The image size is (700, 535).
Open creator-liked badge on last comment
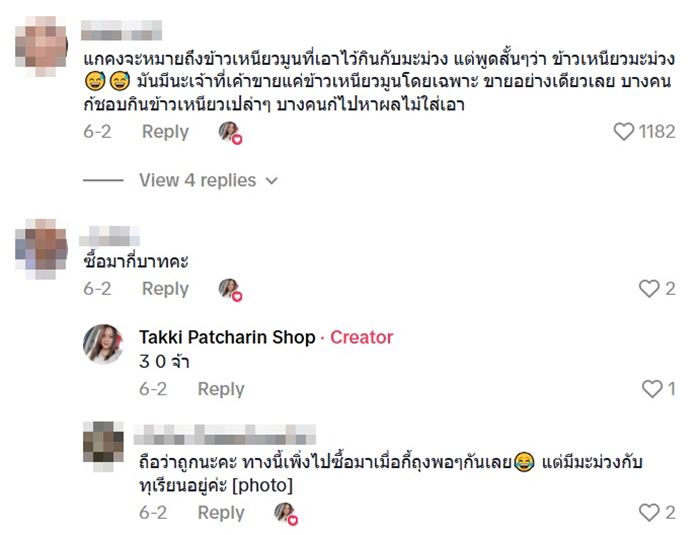[286, 514]
